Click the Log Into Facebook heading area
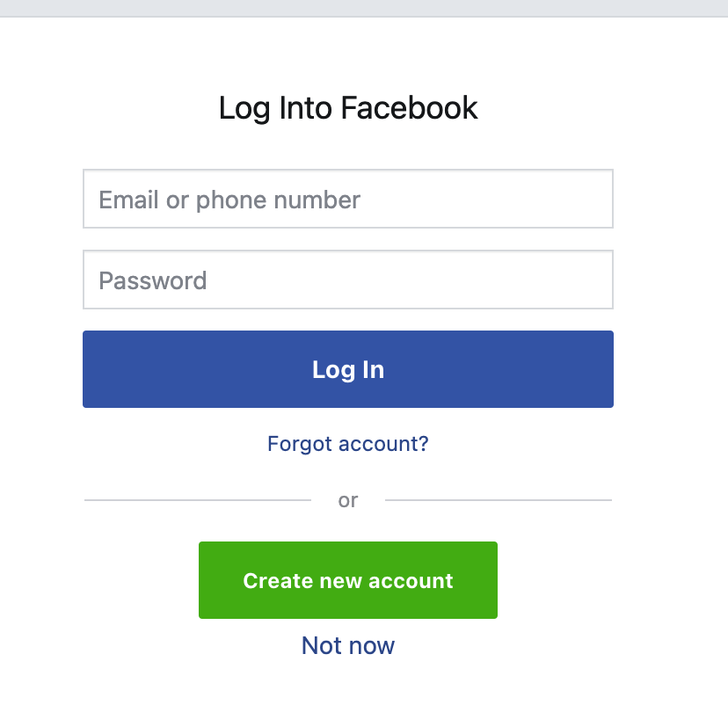This screenshot has height=705, width=728. [348, 107]
